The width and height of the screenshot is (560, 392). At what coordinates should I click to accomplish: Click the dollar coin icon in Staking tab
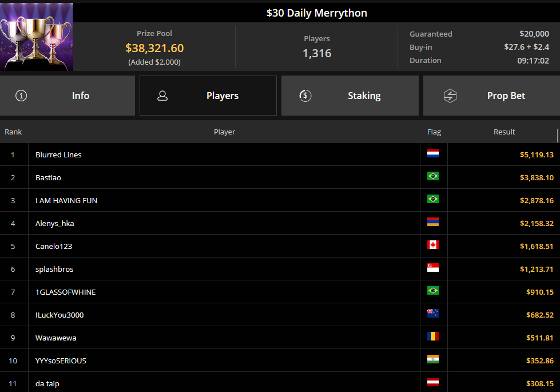(305, 96)
